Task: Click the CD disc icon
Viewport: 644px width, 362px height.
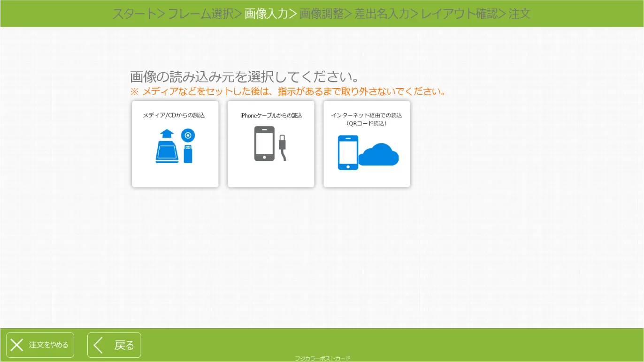Action: click(x=187, y=135)
